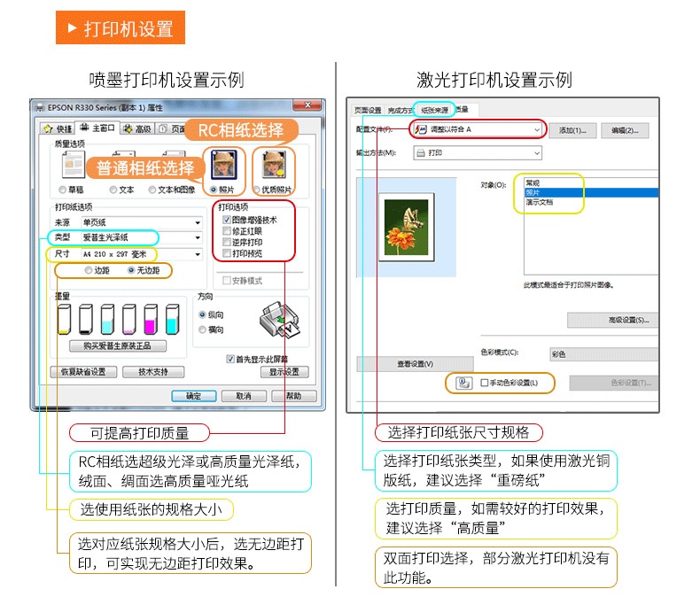
Task: Switch to the 页面 tab in EPSON dialog
Action: [172, 129]
